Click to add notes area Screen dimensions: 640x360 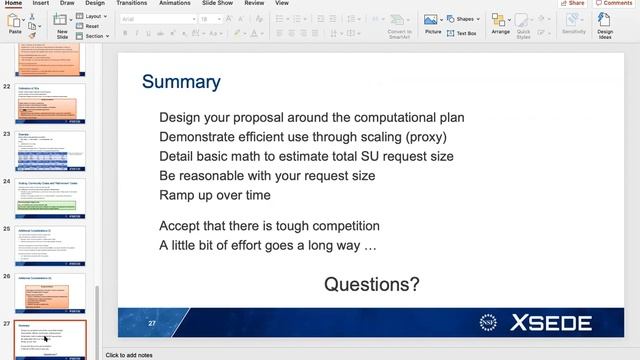pyautogui.click(x=129, y=355)
